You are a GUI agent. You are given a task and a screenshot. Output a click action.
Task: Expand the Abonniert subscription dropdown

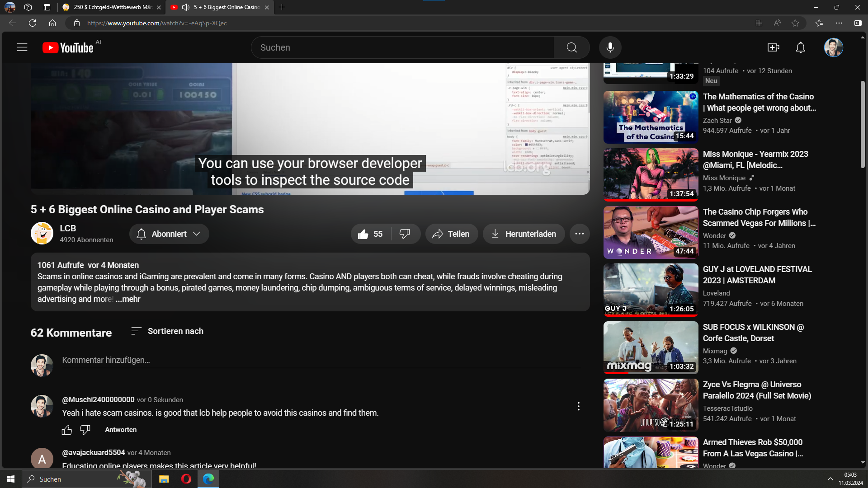pos(169,234)
